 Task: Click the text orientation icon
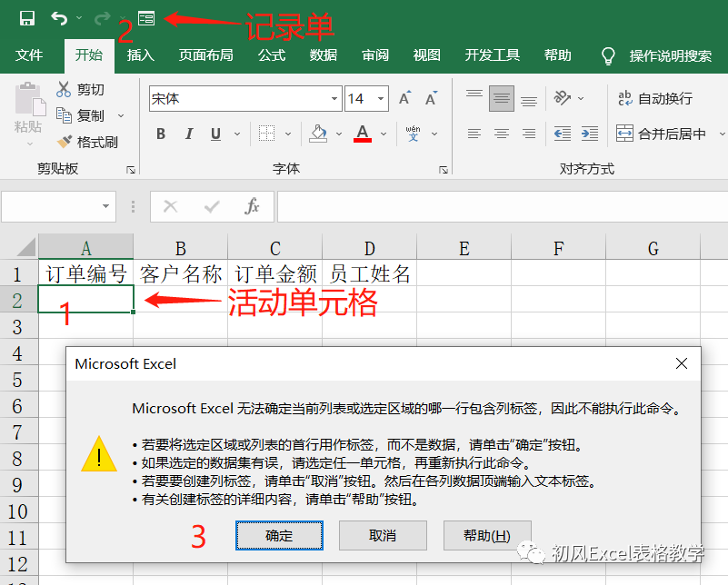(x=562, y=98)
